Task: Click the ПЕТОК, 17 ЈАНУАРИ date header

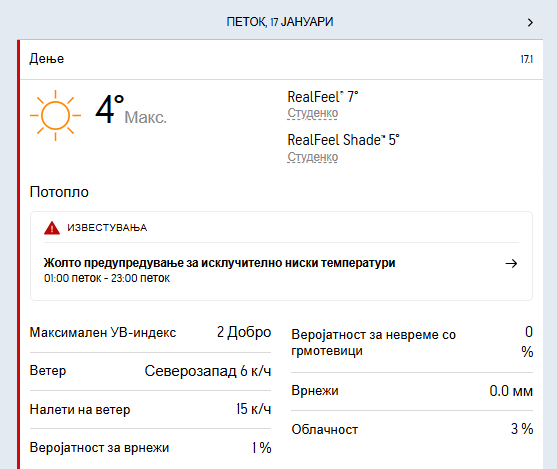Action: click(x=280, y=22)
